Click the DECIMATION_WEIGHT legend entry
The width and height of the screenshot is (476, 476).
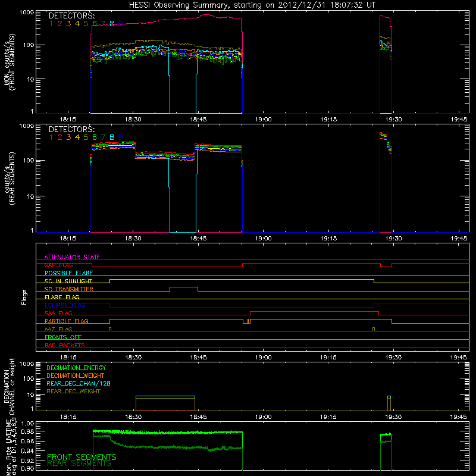(x=76, y=376)
